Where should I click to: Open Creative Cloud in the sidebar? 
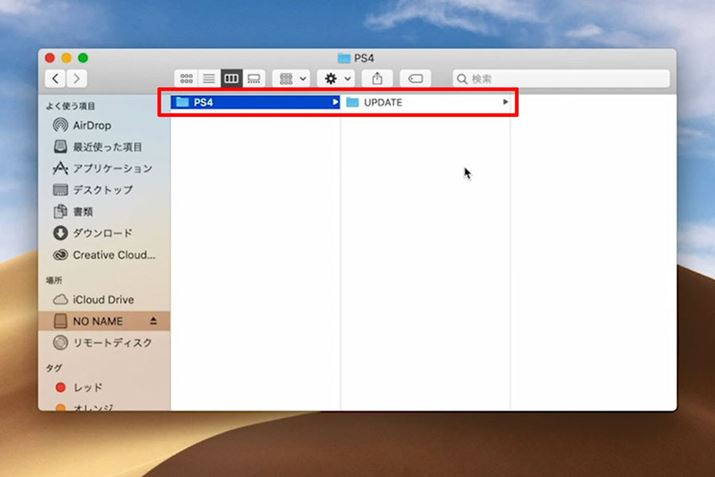point(104,254)
